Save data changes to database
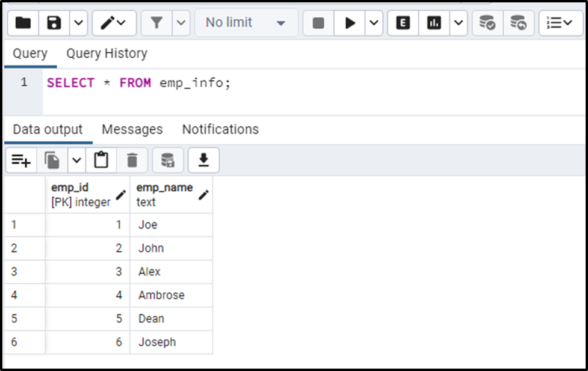Image resolution: width=588 pixels, height=371 pixels. pos(168,161)
